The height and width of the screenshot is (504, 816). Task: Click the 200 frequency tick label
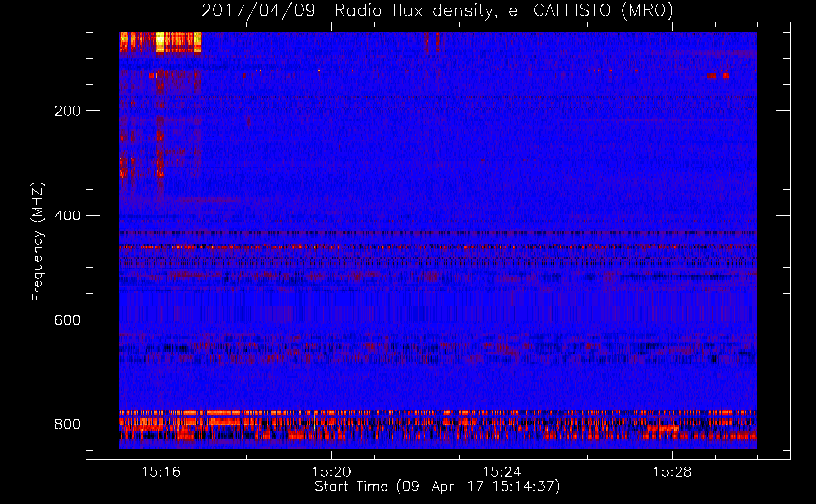click(x=68, y=111)
